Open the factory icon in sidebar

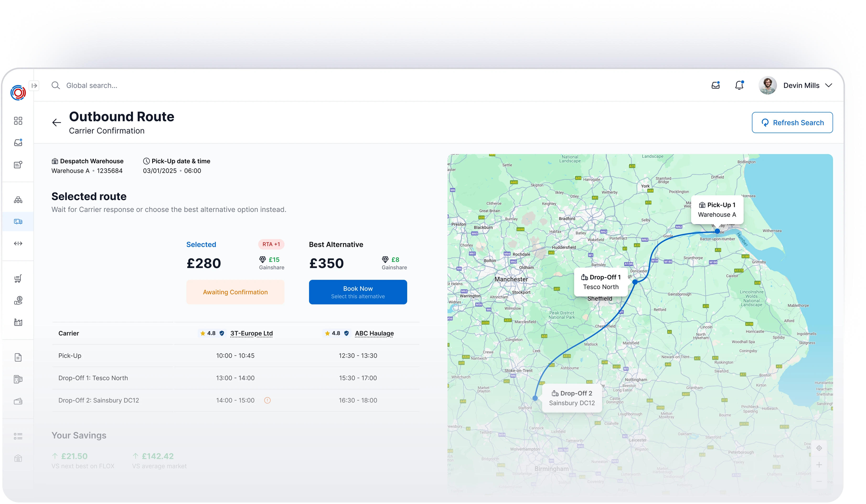pos(18,322)
